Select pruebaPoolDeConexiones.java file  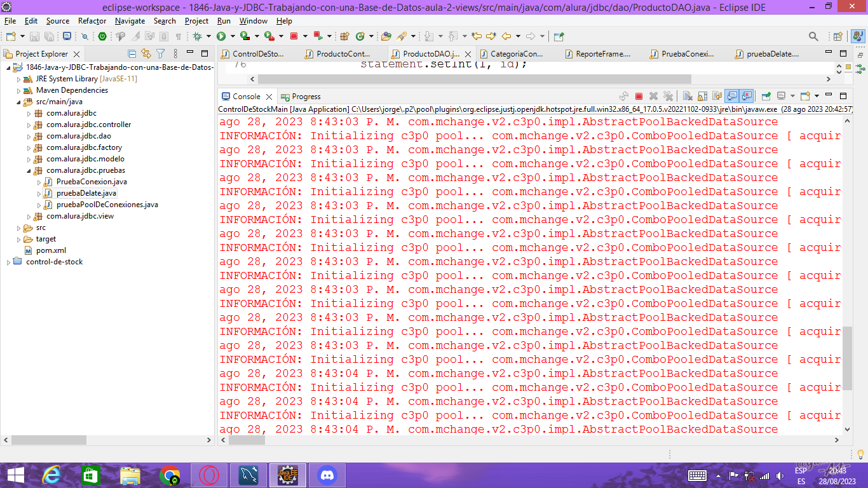pyautogui.click(x=107, y=205)
